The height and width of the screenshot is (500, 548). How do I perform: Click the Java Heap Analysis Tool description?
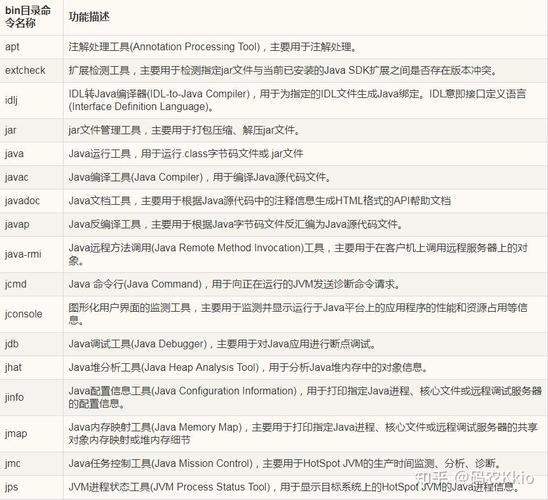tap(248, 367)
